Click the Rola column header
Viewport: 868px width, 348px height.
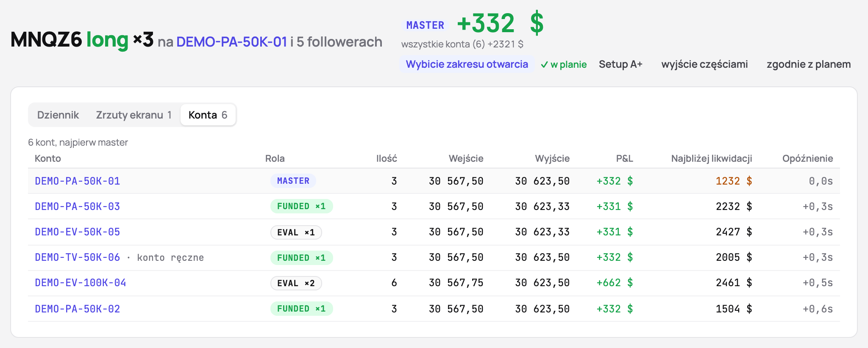[275, 158]
